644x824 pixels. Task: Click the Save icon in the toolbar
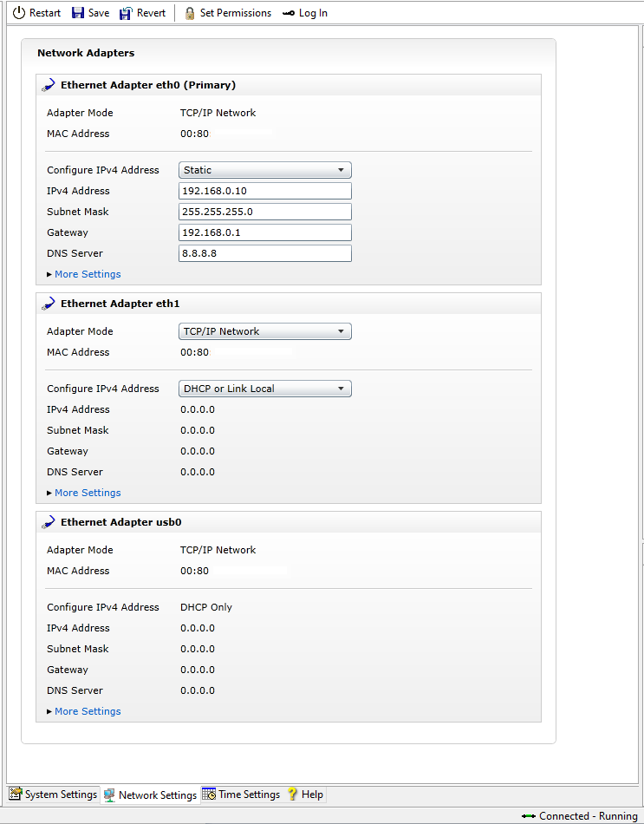point(77,12)
